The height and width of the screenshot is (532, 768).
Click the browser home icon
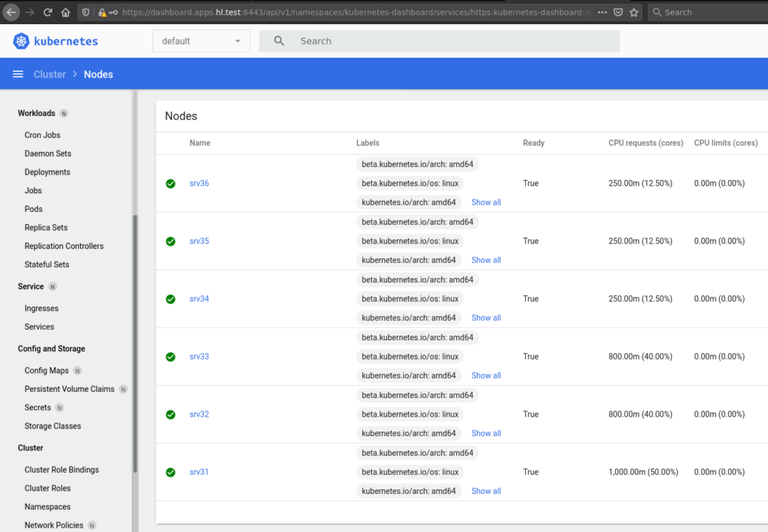(x=64, y=12)
